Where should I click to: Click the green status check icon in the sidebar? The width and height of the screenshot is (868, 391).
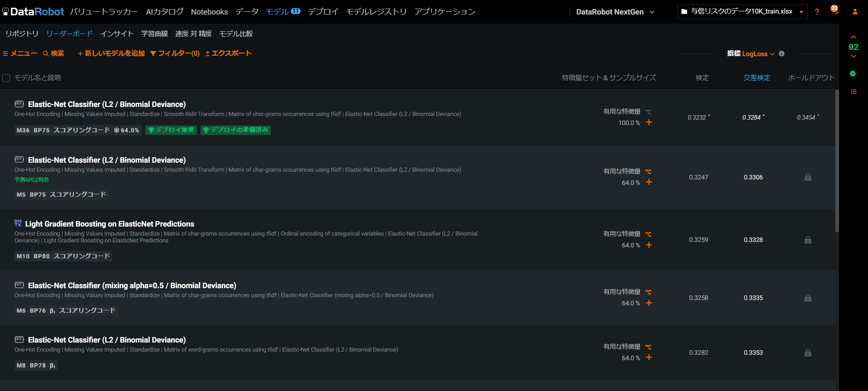[x=853, y=73]
